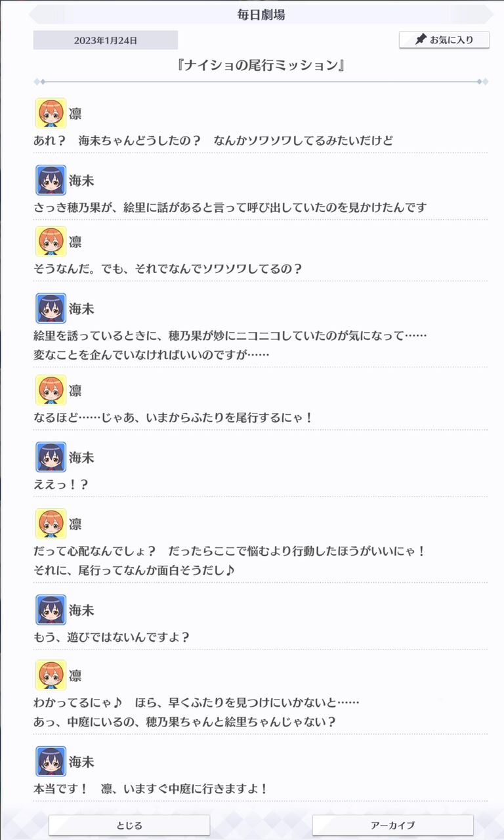504x840 pixels.
Task: Click Rin's avatar above なるほど line
Action: tap(51, 390)
